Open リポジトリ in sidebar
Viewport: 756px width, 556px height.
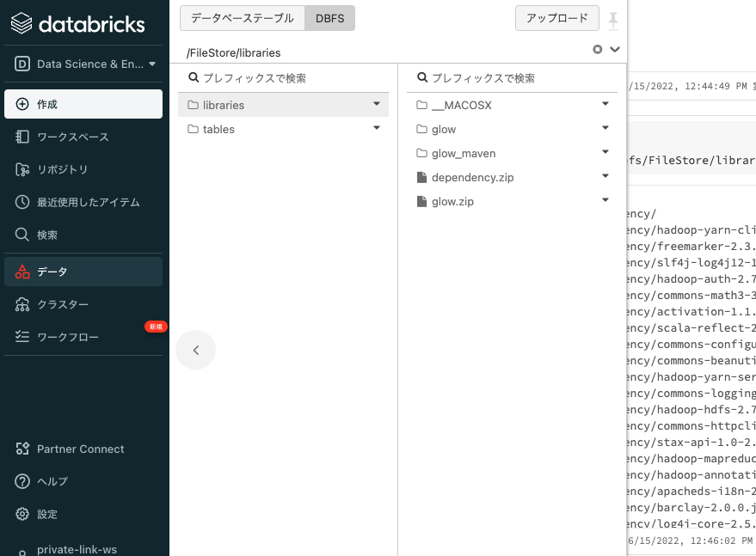coord(83,169)
